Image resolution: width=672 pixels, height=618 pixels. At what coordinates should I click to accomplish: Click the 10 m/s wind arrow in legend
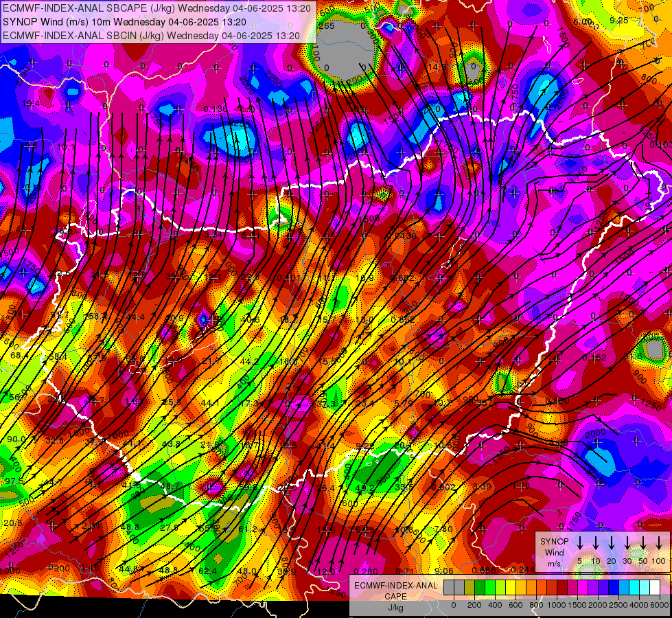coord(596,543)
